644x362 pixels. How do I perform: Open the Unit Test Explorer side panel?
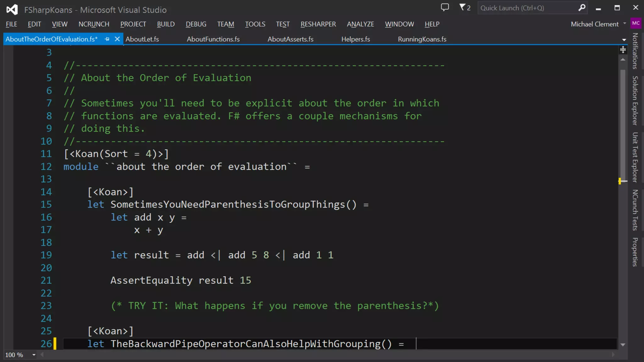click(x=635, y=157)
